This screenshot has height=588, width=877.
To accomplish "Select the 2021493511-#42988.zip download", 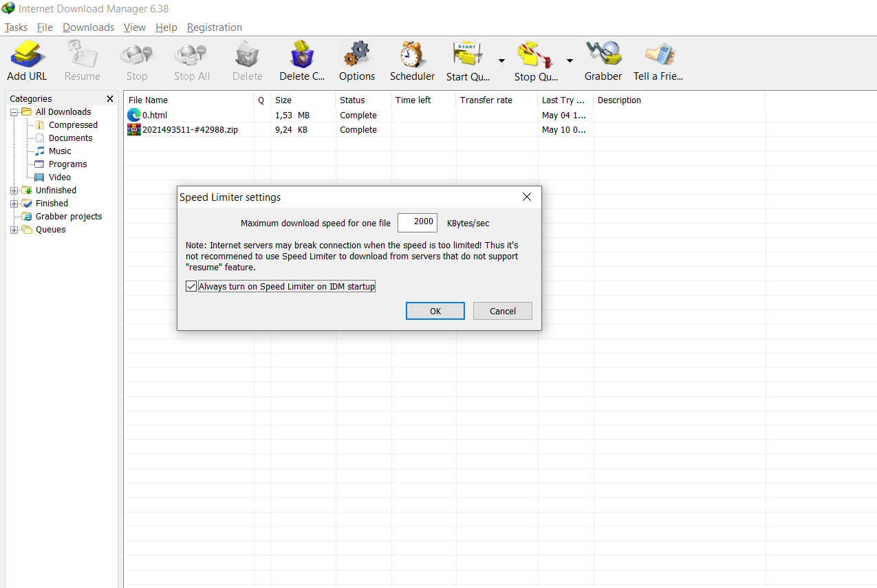I will [190, 130].
